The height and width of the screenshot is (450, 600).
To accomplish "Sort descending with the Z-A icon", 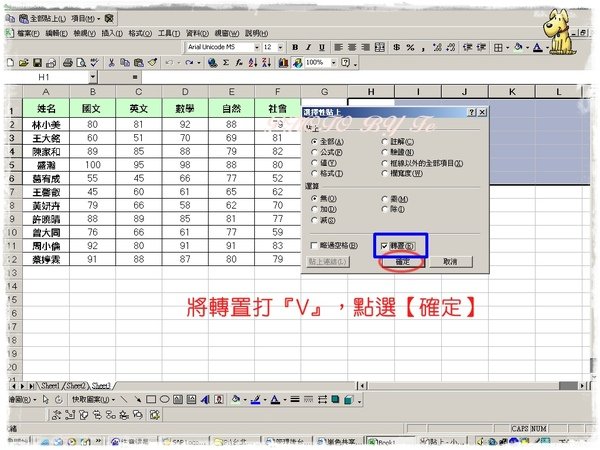I will point(266,62).
